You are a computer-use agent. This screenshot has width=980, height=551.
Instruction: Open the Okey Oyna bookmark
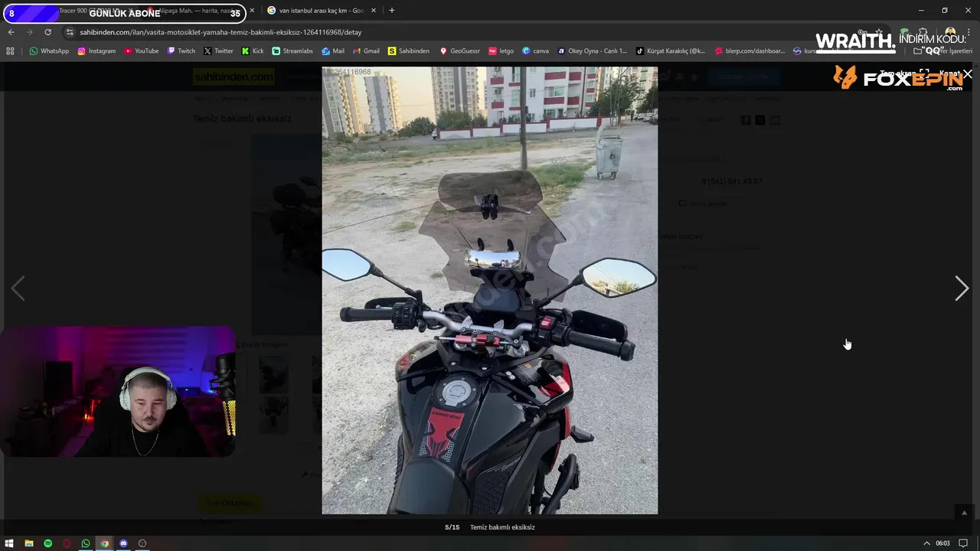click(592, 51)
